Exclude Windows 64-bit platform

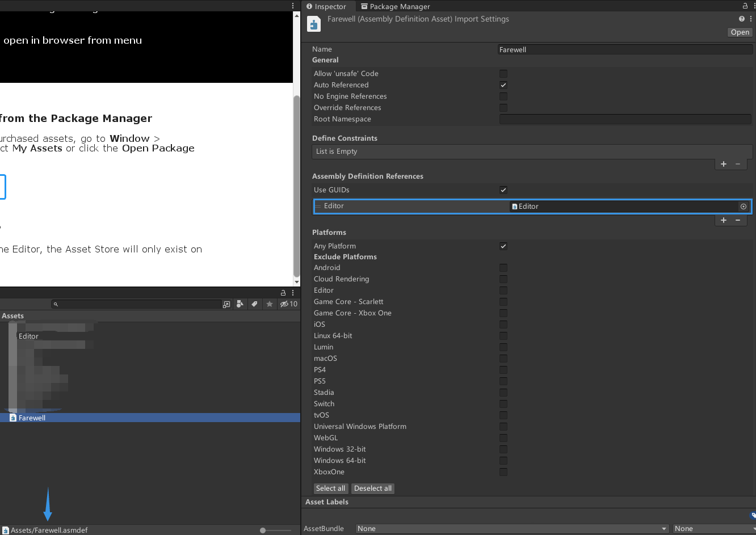point(503,461)
